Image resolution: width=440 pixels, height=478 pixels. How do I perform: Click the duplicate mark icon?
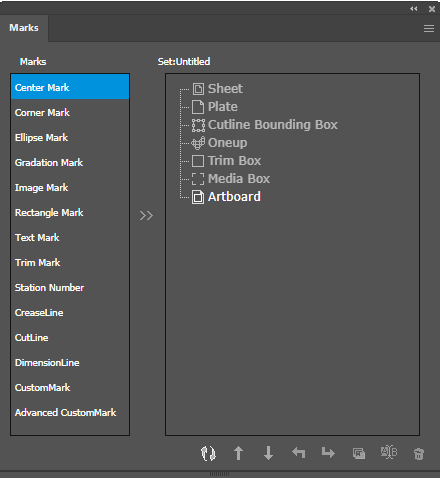[x=359, y=453]
